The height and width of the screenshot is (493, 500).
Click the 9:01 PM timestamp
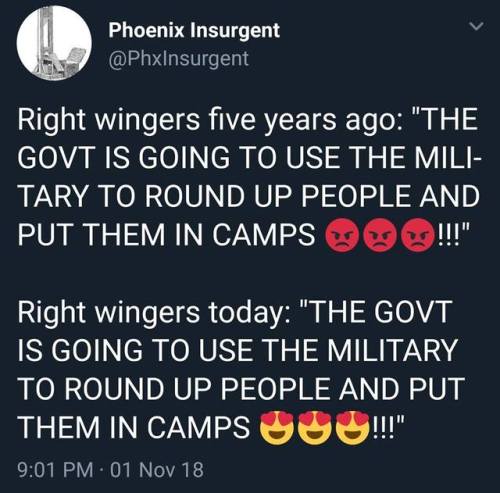[x=55, y=469]
